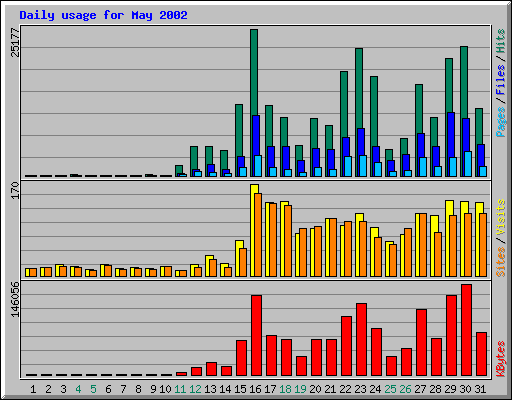Click the 146056 KBytes axis value
The image size is (512, 400).
[15, 300]
